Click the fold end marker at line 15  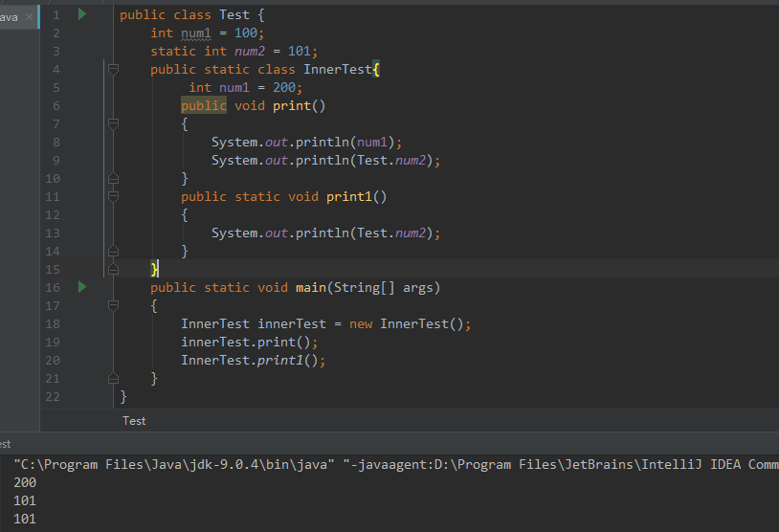113,269
